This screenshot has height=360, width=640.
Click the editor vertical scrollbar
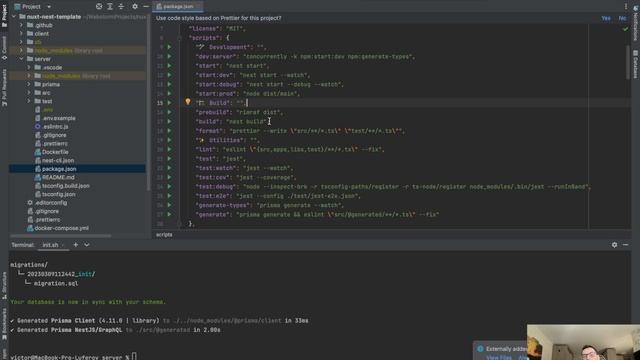[628, 62]
